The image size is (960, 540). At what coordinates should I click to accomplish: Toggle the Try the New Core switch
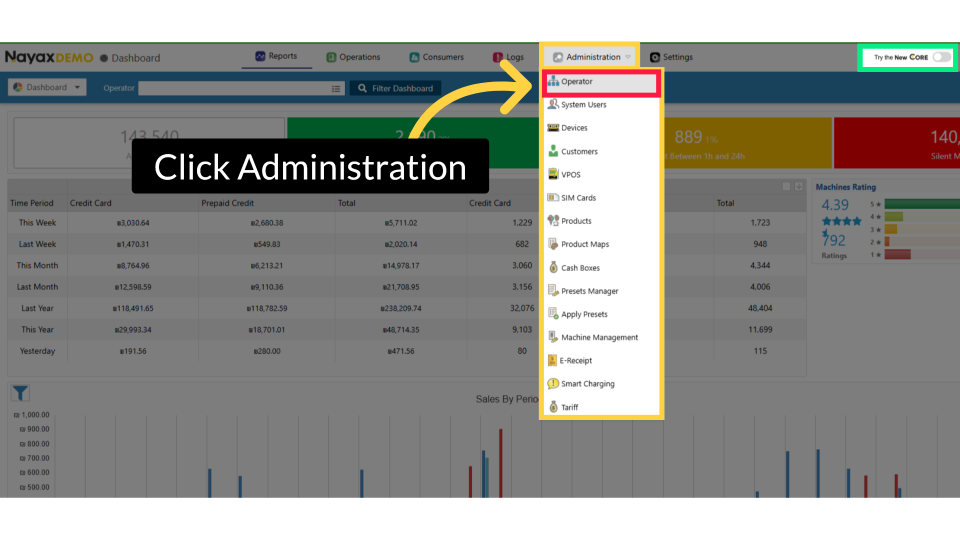click(940, 57)
